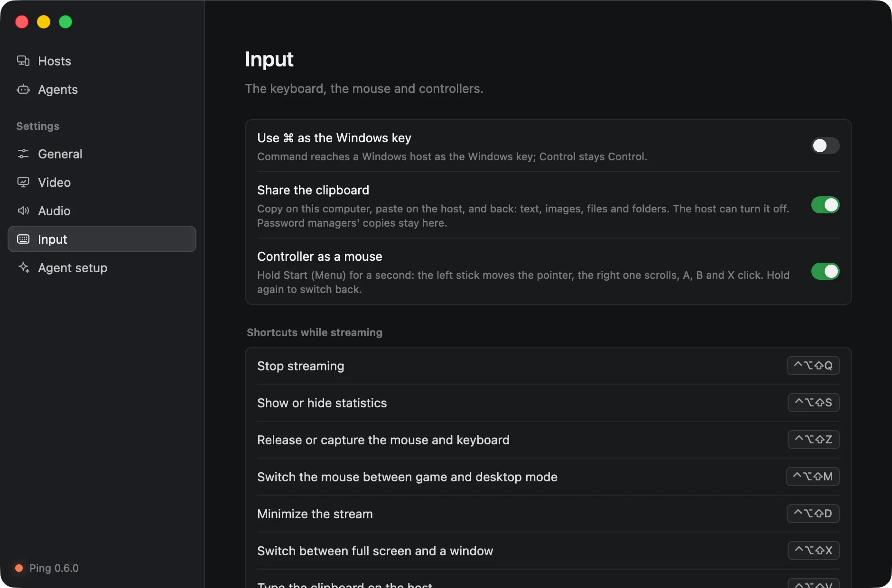Go to the Agents section
Screen dimensions: 892x588
pyautogui.click(x=102, y=89)
